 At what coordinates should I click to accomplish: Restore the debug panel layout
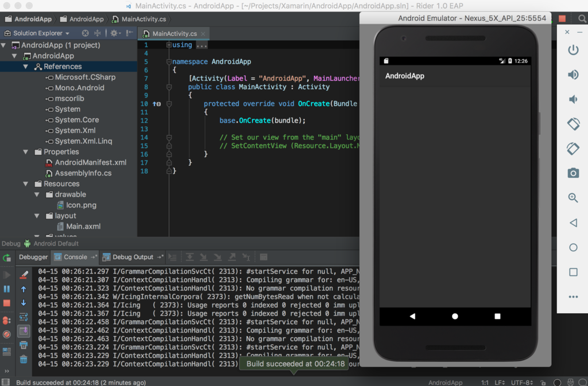7,352
